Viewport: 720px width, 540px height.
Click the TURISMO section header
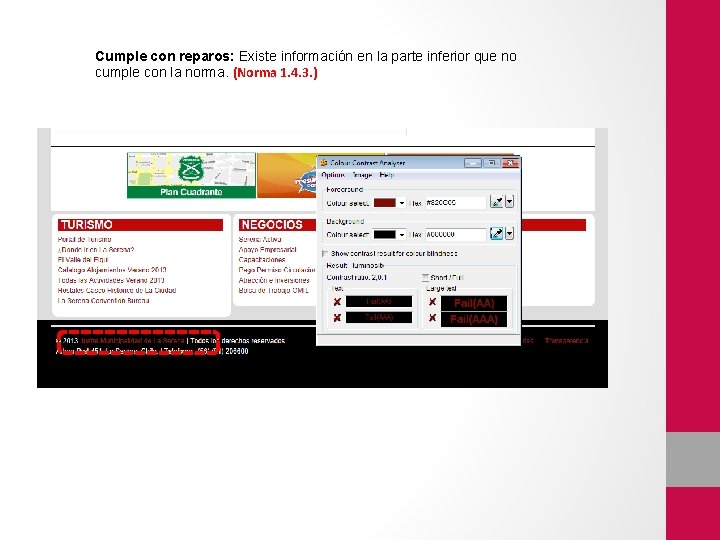pos(140,225)
